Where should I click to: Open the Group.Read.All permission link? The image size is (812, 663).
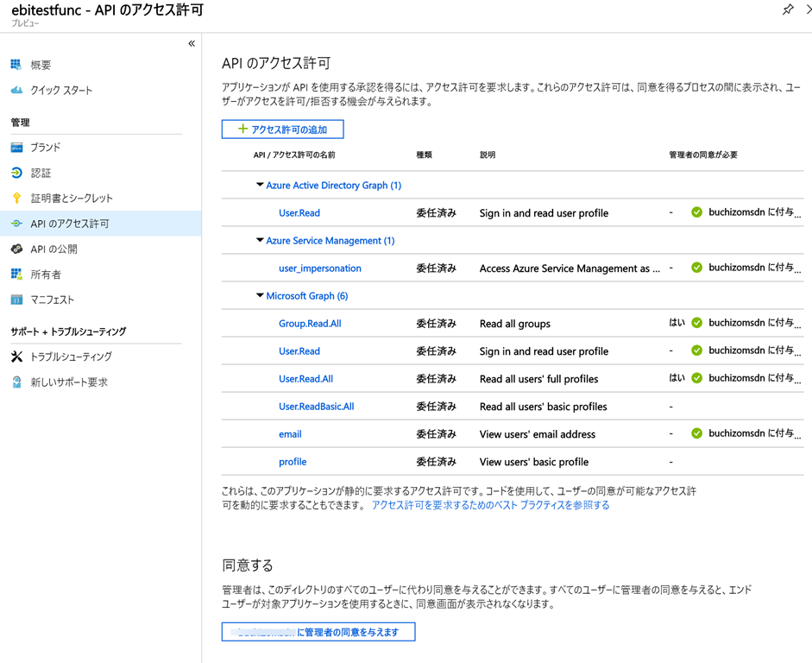click(310, 324)
